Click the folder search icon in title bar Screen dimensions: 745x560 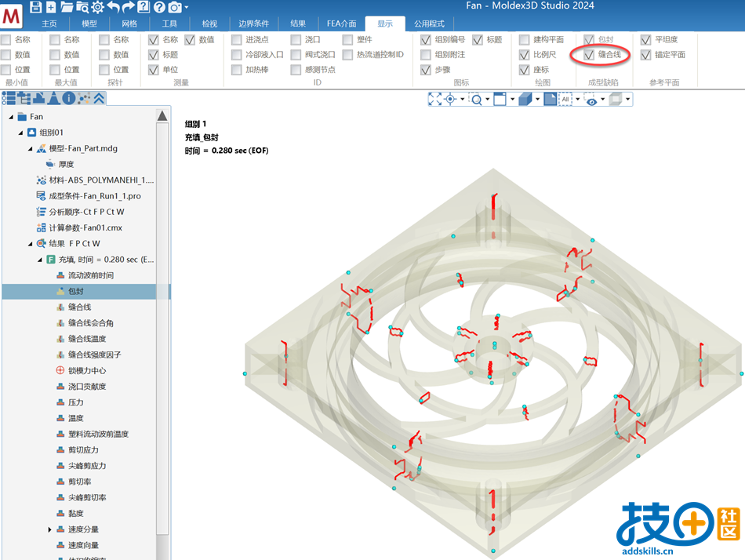(82, 6)
